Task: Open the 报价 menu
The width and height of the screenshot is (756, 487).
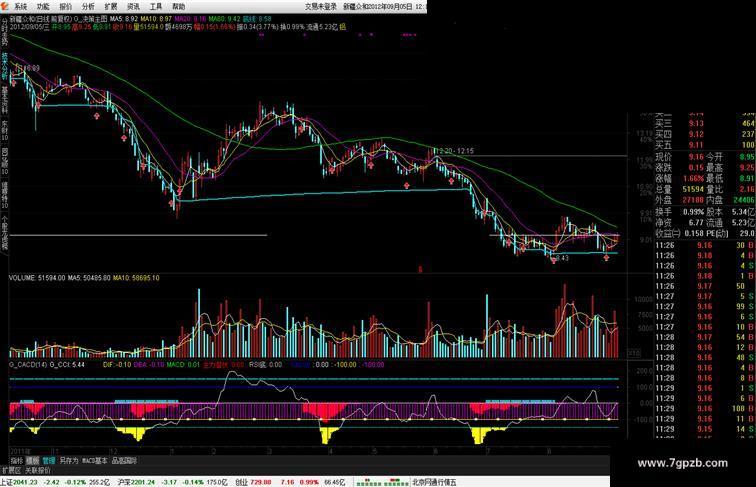Action: point(66,7)
